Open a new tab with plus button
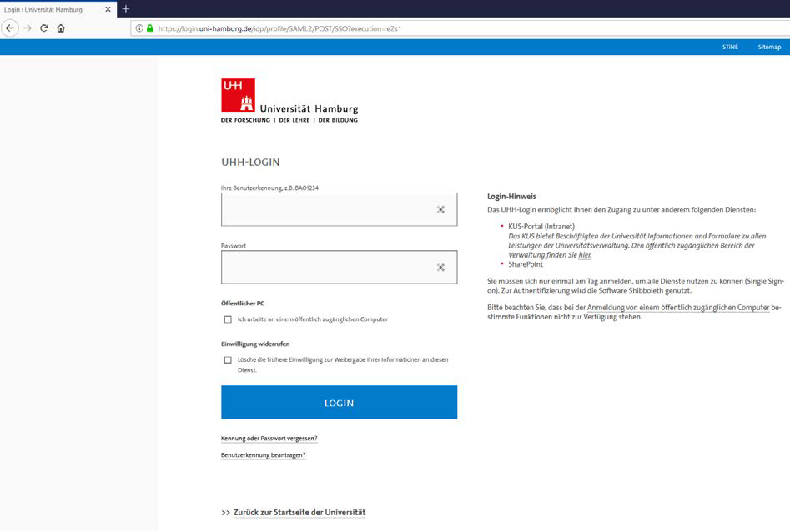 pos(126,8)
